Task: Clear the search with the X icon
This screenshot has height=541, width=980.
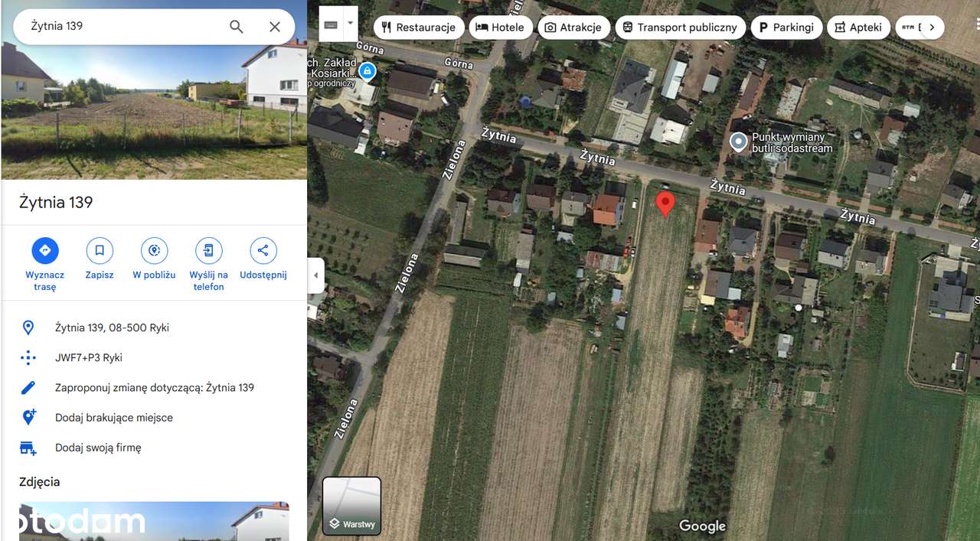Action: (x=275, y=27)
